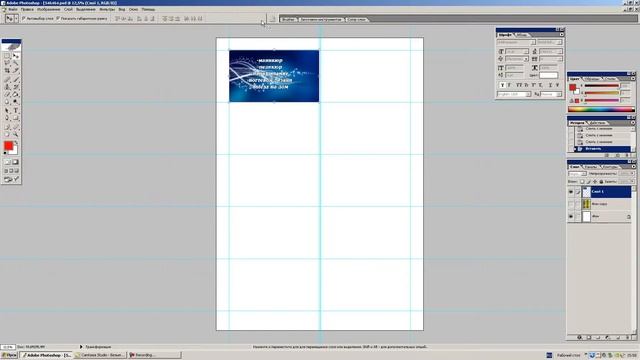Open the Слой menu
This screenshot has height=360, width=640.
pos(68,9)
